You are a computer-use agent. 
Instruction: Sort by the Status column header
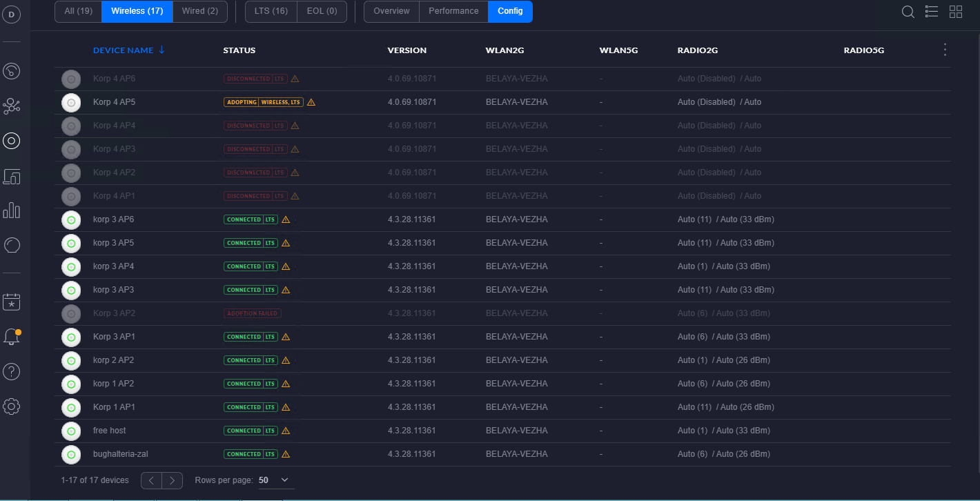pyautogui.click(x=239, y=50)
